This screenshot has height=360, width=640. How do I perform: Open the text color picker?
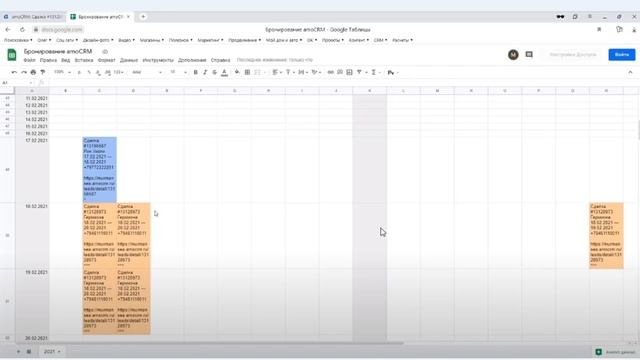coord(224,72)
